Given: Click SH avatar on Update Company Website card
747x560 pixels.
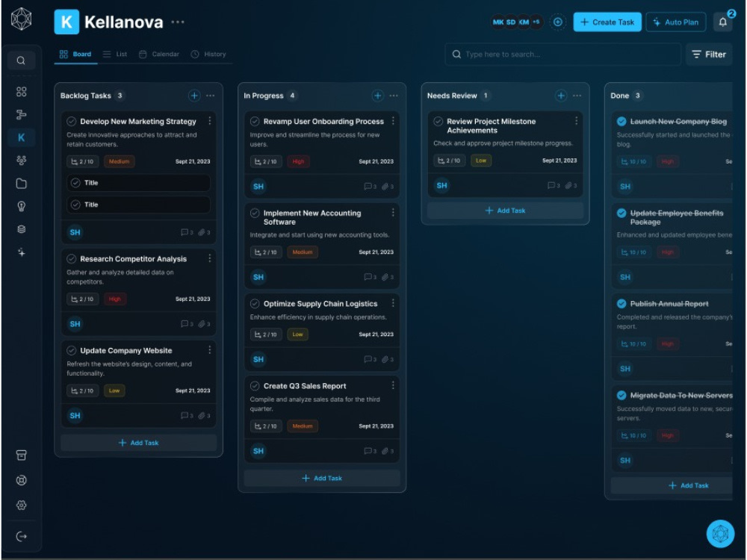Looking at the screenshot, I should pos(75,415).
